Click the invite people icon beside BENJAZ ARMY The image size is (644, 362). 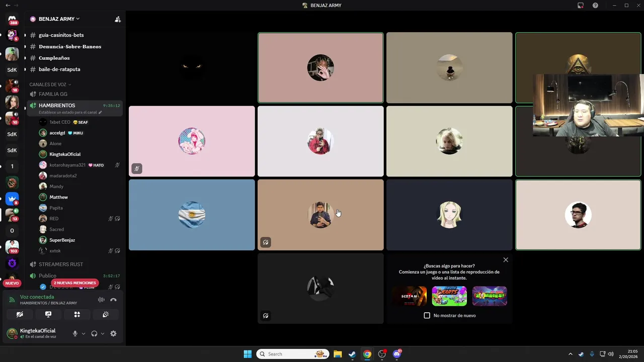click(x=118, y=19)
